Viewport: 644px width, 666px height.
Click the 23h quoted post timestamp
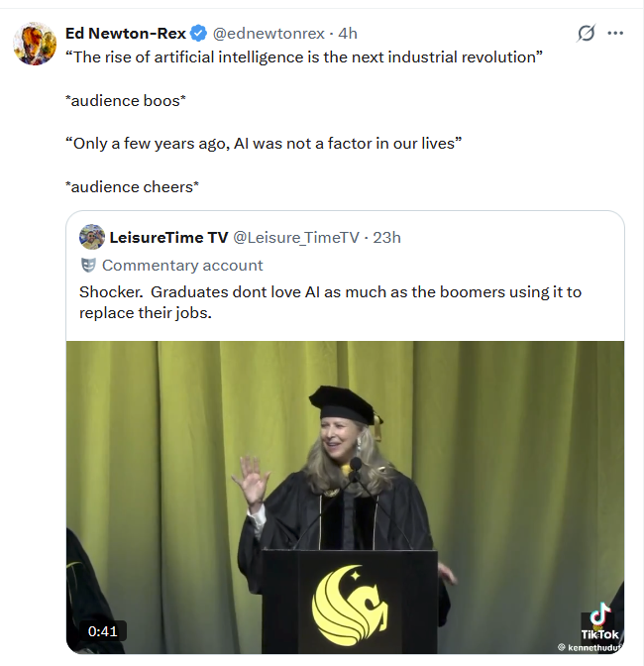(386, 238)
